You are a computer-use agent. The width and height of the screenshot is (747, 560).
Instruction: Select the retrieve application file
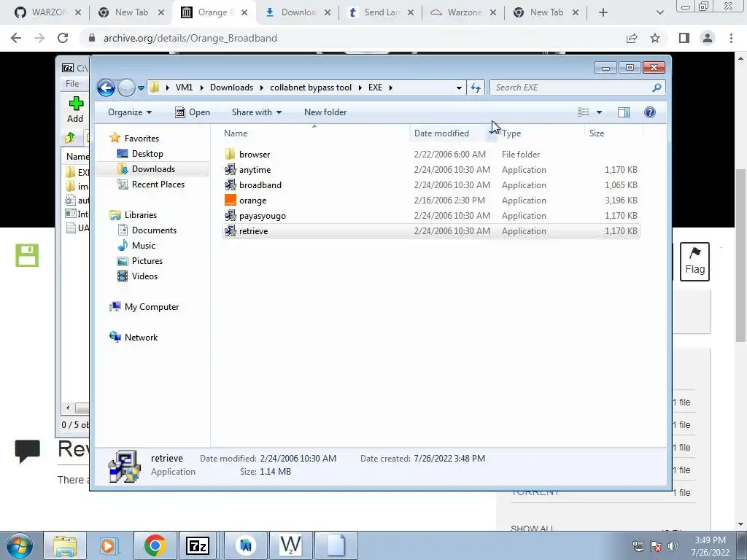pos(430,231)
